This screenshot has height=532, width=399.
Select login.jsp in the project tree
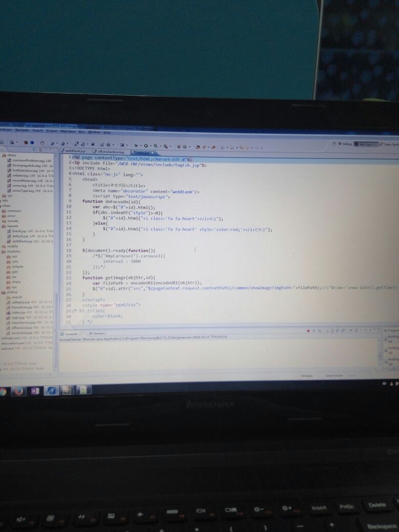point(19,318)
